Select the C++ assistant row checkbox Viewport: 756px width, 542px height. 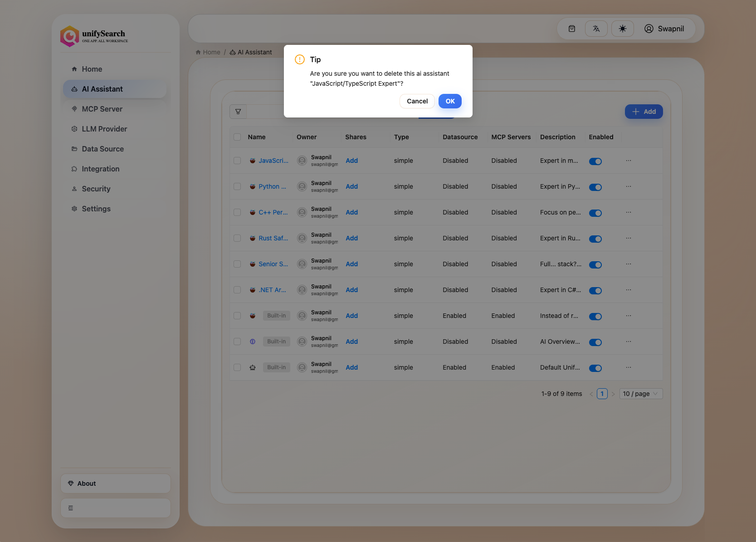coord(237,212)
